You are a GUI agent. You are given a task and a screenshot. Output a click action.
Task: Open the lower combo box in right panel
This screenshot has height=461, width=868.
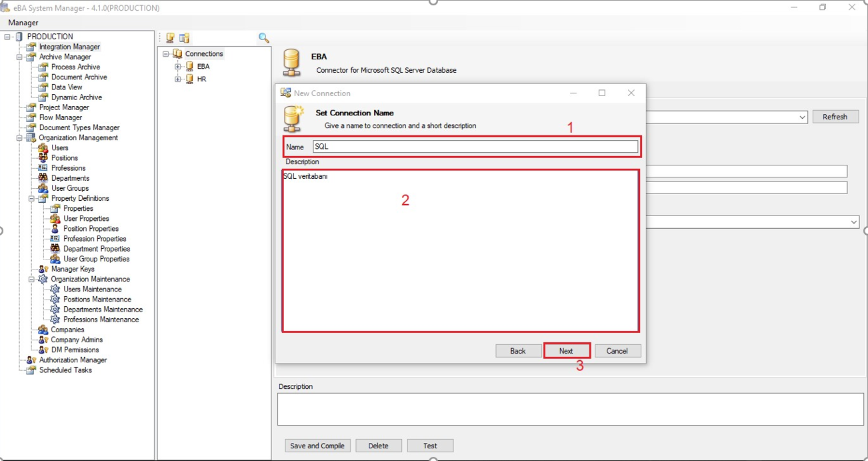[854, 221]
